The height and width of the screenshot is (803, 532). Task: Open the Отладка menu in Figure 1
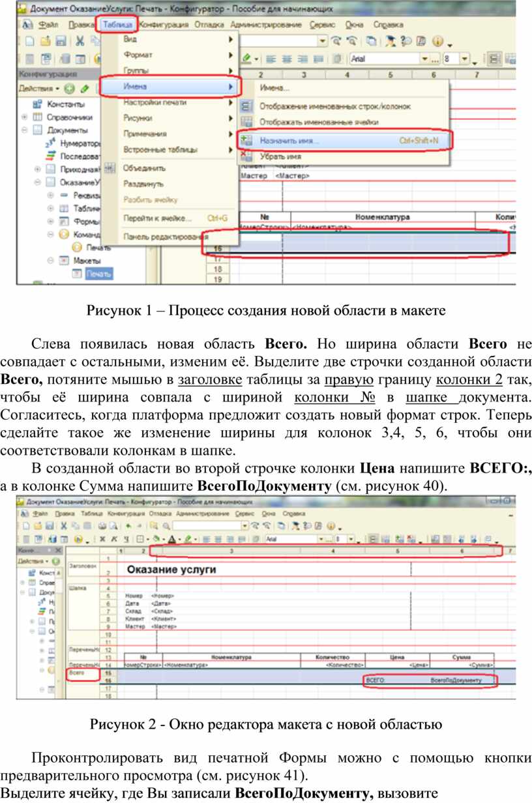point(209,25)
